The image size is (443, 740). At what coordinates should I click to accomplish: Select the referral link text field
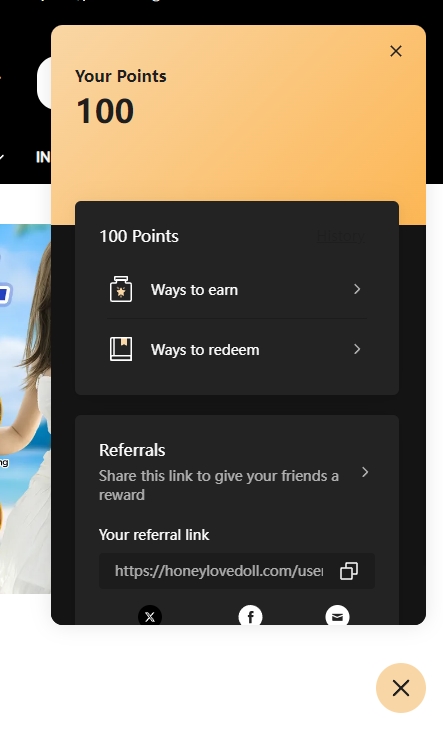click(x=237, y=571)
